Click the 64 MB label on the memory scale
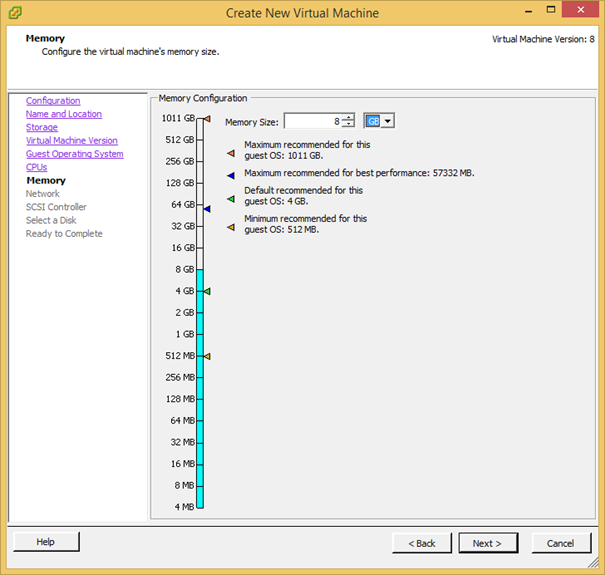This screenshot has width=605, height=575. pos(183,421)
